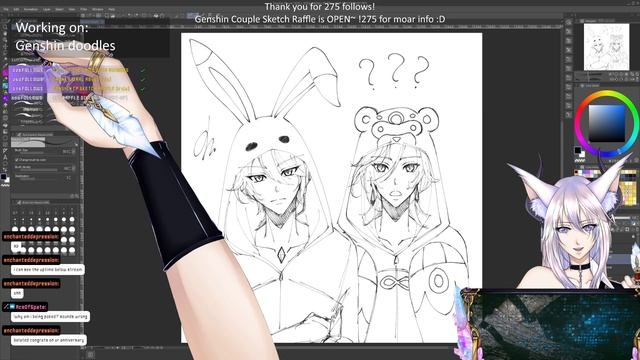This screenshot has width=640, height=360.
Task: Click the 'Genshin doodles' overlay text
Action: point(65,45)
